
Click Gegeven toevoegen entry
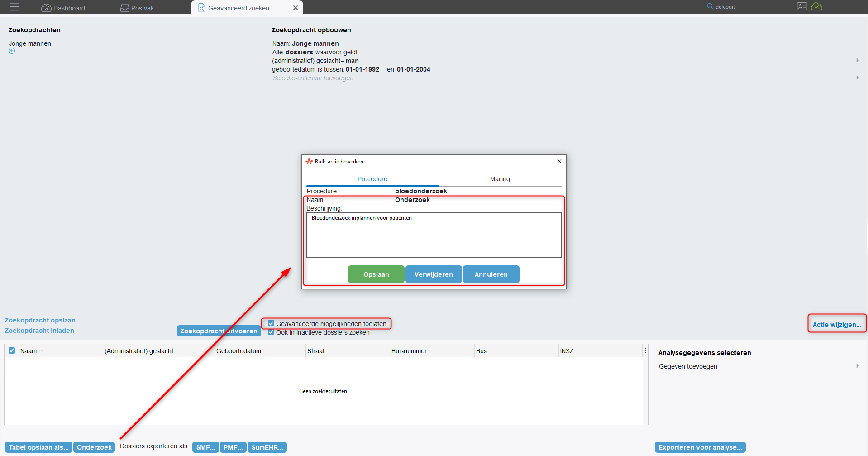pyautogui.click(x=688, y=366)
